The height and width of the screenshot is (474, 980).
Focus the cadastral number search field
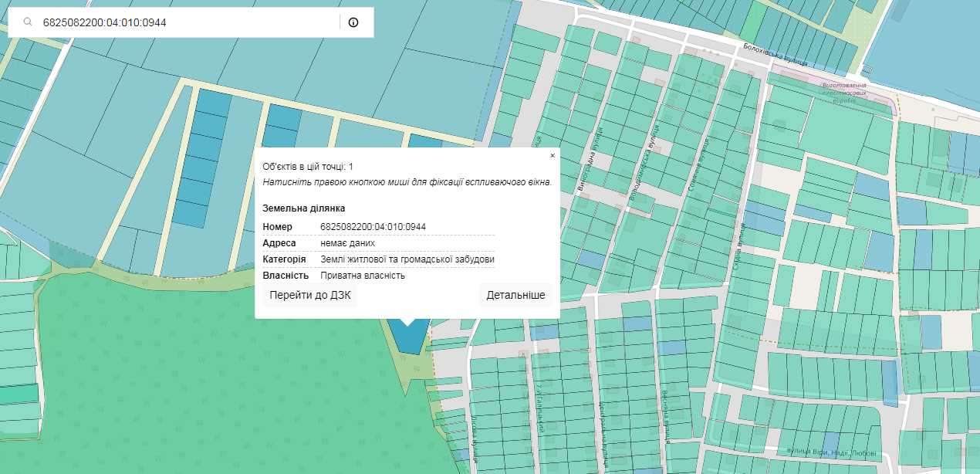pos(189,22)
